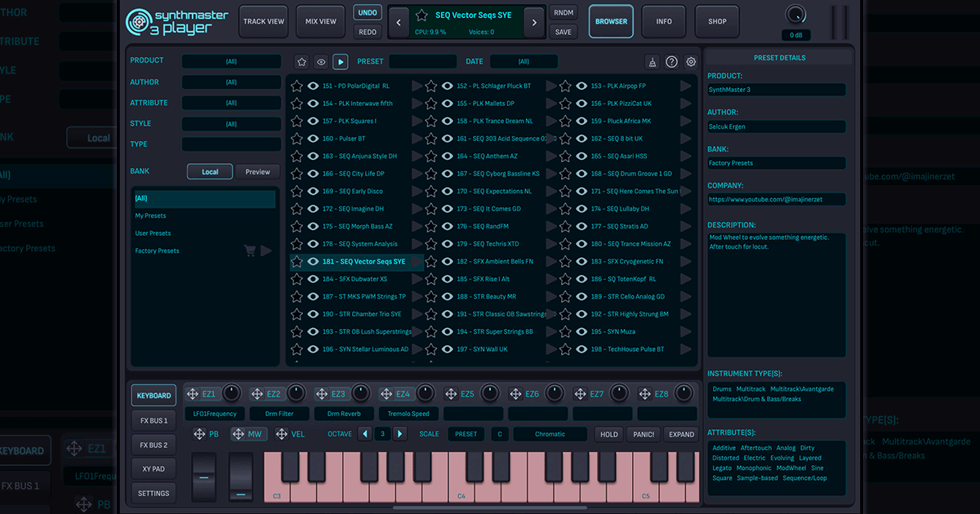Open the AUTHOR filter dropdown
980x514 pixels.
tap(231, 82)
